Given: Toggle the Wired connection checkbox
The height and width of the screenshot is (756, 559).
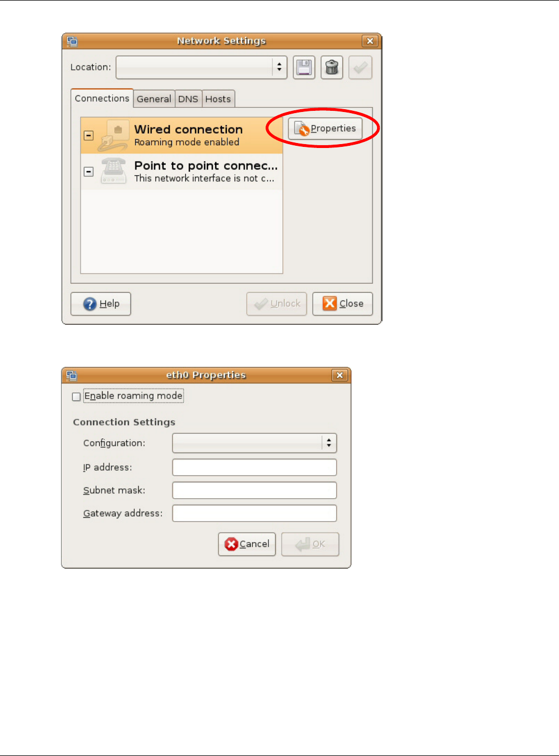Looking at the screenshot, I should pyautogui.click(x=89, y=135).
